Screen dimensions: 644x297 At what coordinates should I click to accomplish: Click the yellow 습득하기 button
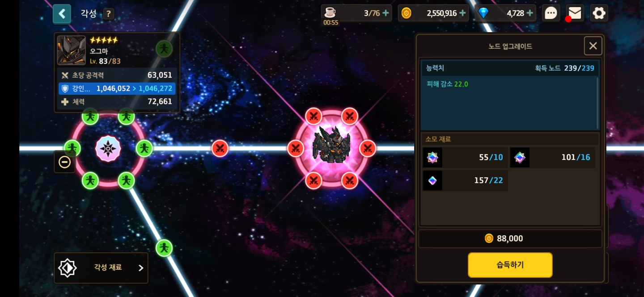coord(510,265)
